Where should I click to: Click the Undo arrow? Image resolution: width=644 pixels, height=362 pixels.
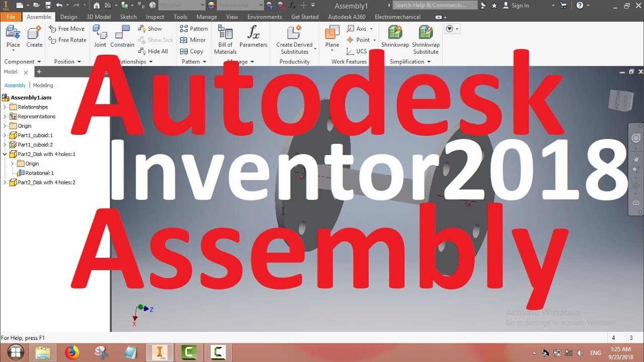pyautogui.click(x=59, y=5)
